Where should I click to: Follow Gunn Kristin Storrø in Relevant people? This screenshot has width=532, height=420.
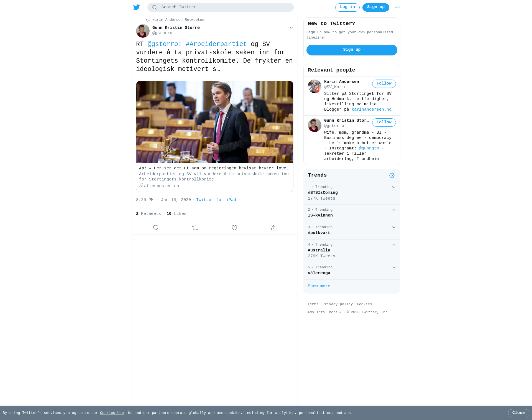coord(384,123)
